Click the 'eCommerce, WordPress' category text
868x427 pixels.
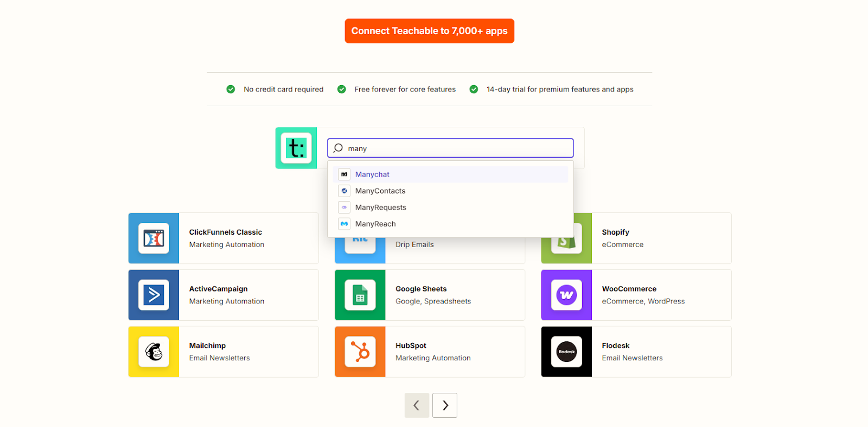click(643, 301)
